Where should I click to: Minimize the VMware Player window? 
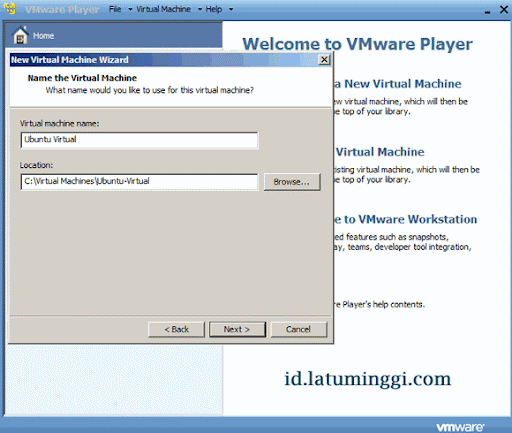488,11
